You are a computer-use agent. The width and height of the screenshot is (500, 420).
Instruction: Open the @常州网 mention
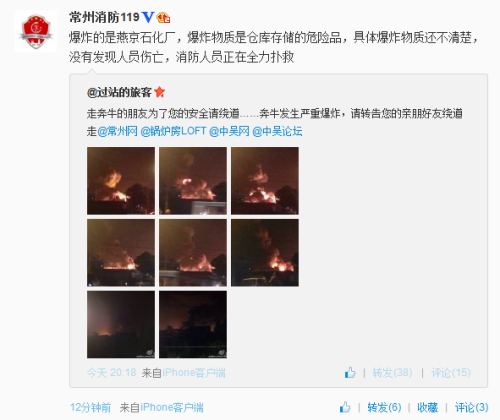117,131
